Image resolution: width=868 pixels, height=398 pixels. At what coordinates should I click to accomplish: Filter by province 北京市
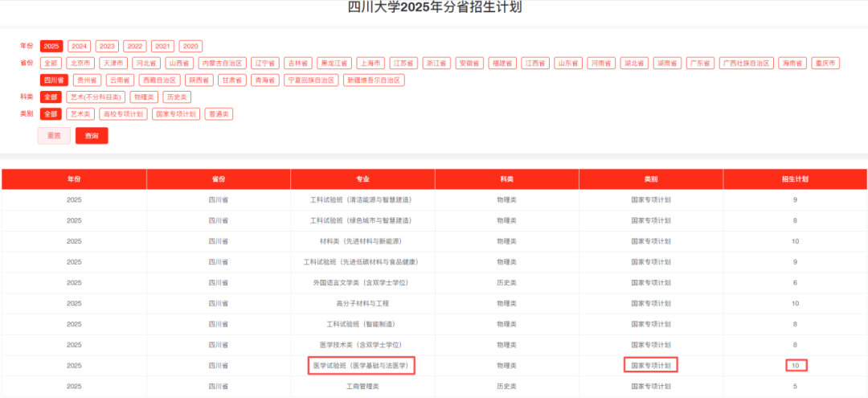pos(81,63)
